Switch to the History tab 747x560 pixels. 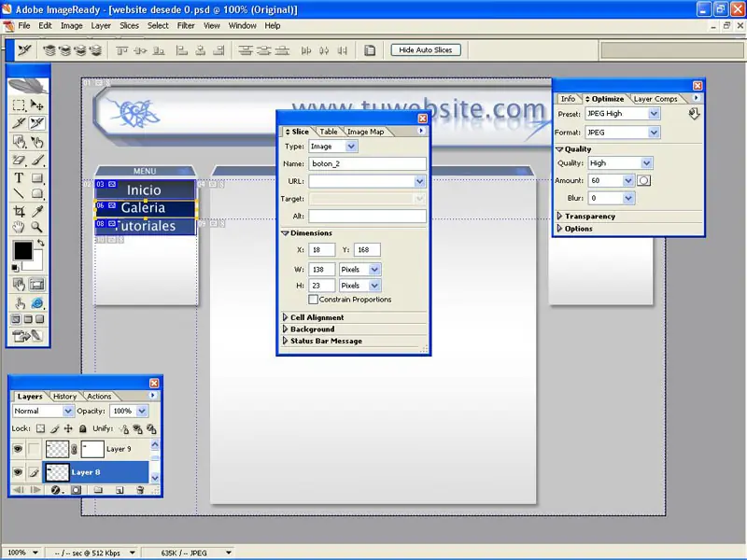64,396
